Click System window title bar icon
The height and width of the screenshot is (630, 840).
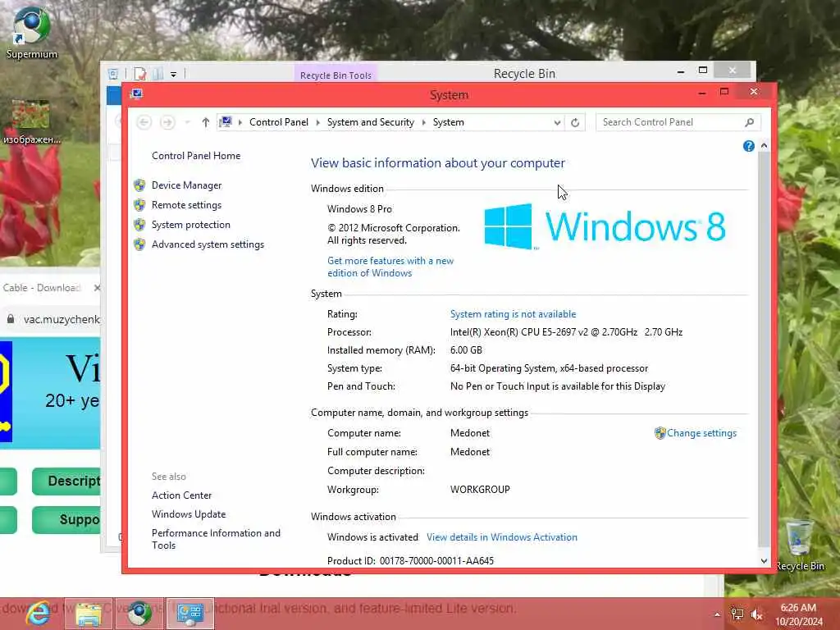coord(137,94)
